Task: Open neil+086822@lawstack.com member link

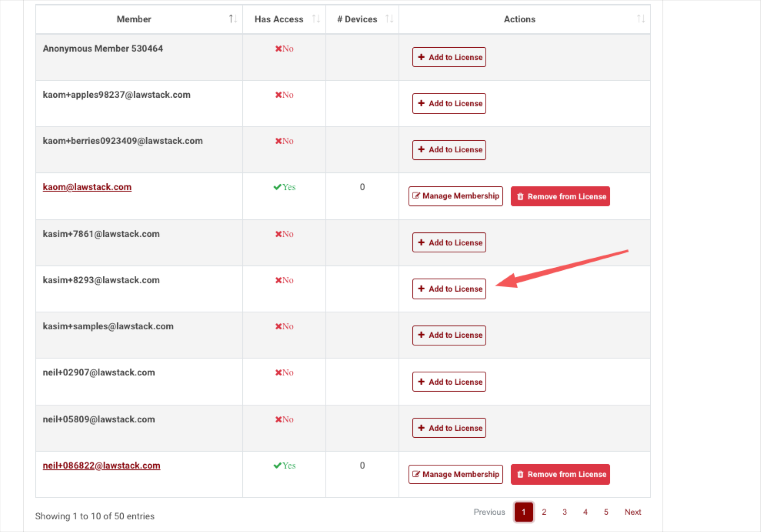Action: point(101,465)
